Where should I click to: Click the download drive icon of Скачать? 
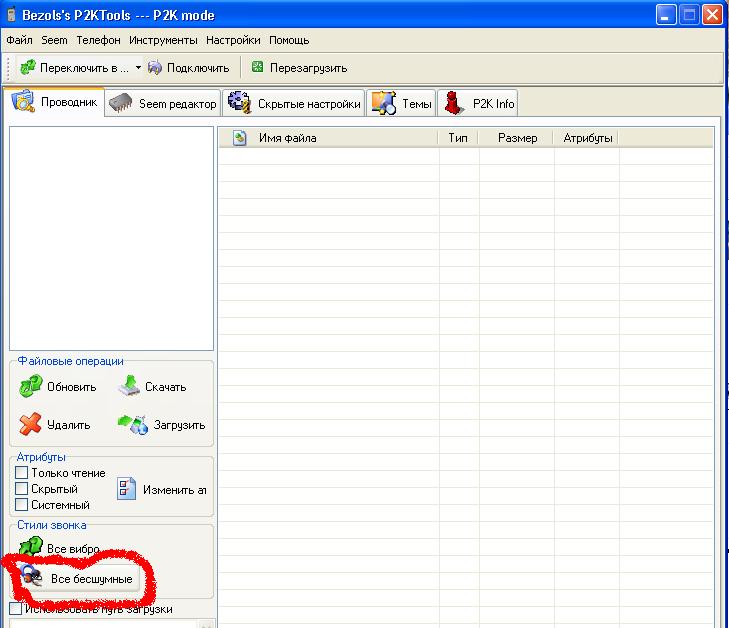click(129, 386)
